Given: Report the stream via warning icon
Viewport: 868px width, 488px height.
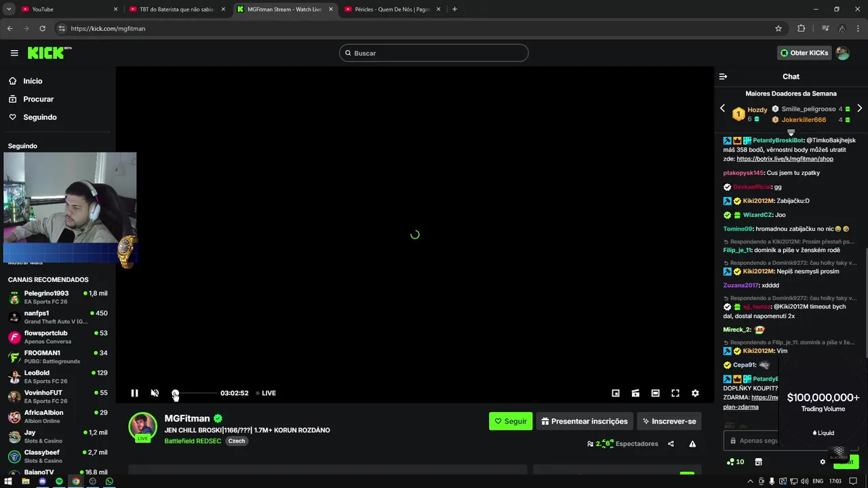Looking at the screenshot, I should (x=692, y=444).
